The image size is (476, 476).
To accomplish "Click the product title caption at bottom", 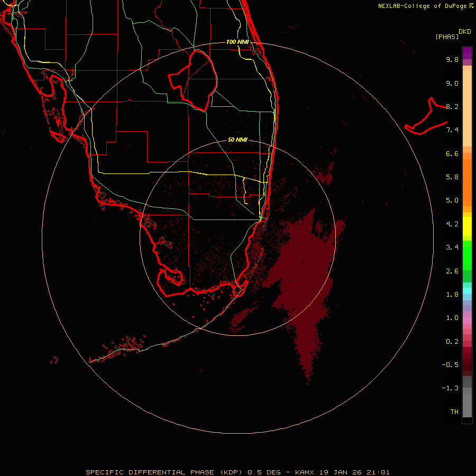I will 237,472.
